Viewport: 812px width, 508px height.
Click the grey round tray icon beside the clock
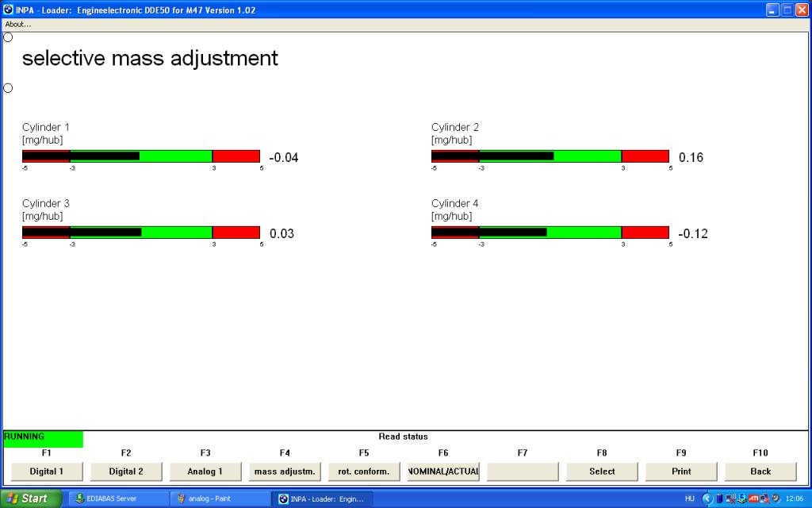click(776, 498)
